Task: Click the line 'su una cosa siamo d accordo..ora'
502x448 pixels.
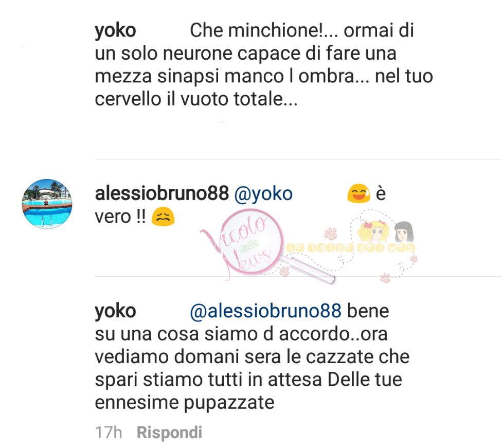Action: tap(241, 334)
